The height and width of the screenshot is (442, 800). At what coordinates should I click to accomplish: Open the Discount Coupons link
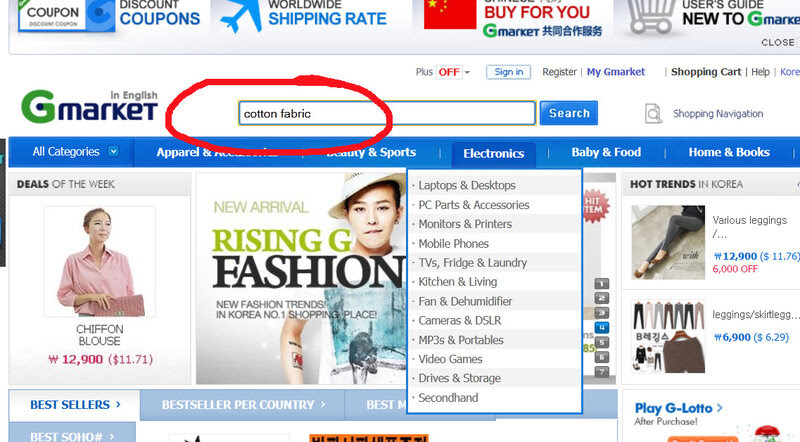160,13
